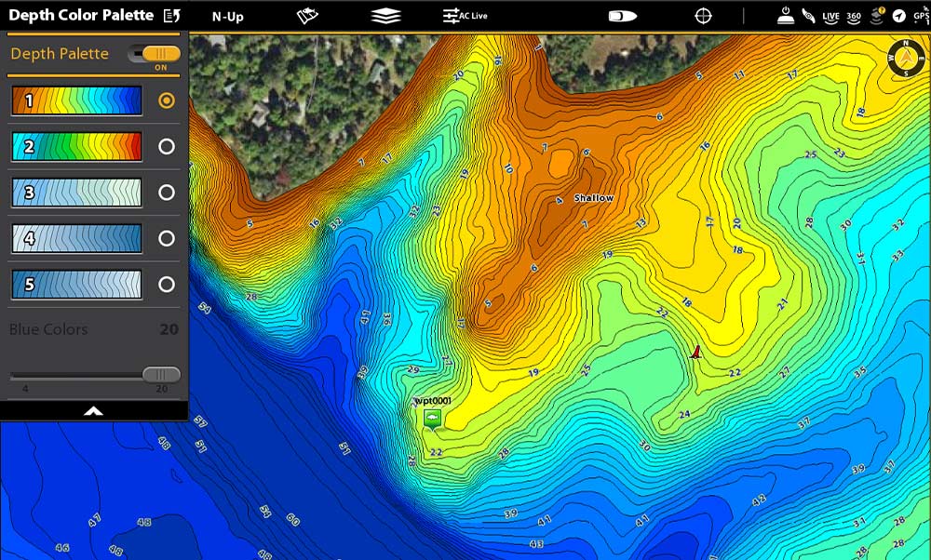Click the boat icon in top bar
This screenshot has height=560, width=931.
pyautogui.click(x=623, y=16)
